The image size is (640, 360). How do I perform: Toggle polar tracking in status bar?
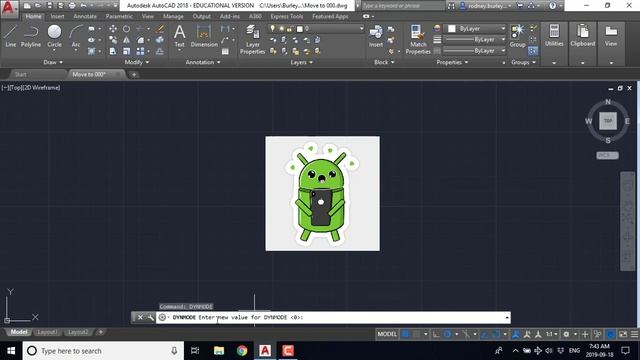447,334
